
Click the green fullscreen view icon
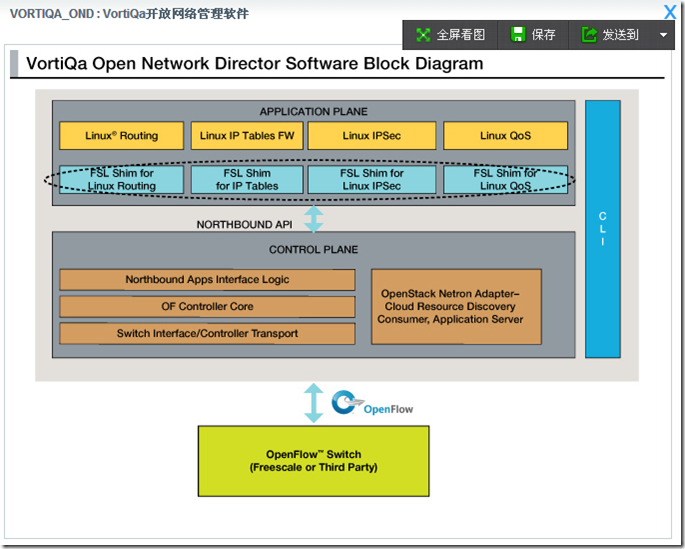423,35
